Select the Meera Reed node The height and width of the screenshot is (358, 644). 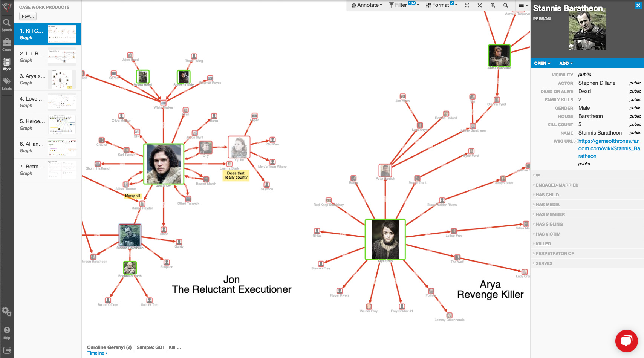tap(143, 77)
